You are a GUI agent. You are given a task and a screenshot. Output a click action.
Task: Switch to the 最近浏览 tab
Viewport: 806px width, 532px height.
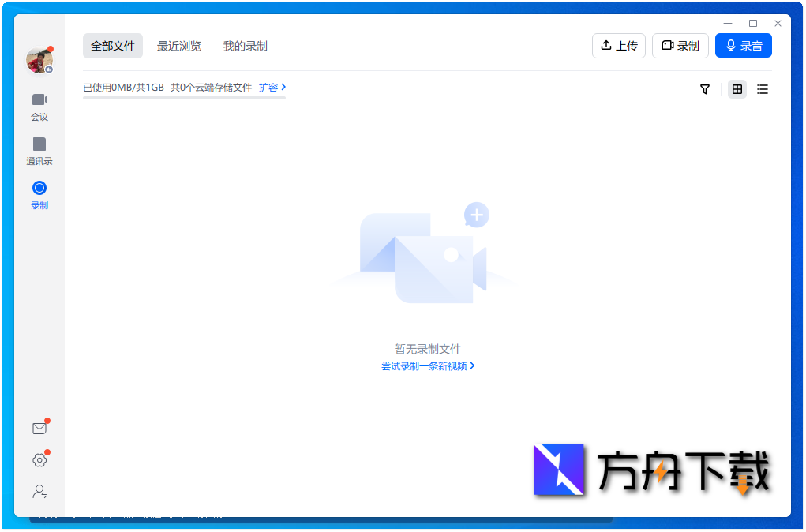click(179, 46)
